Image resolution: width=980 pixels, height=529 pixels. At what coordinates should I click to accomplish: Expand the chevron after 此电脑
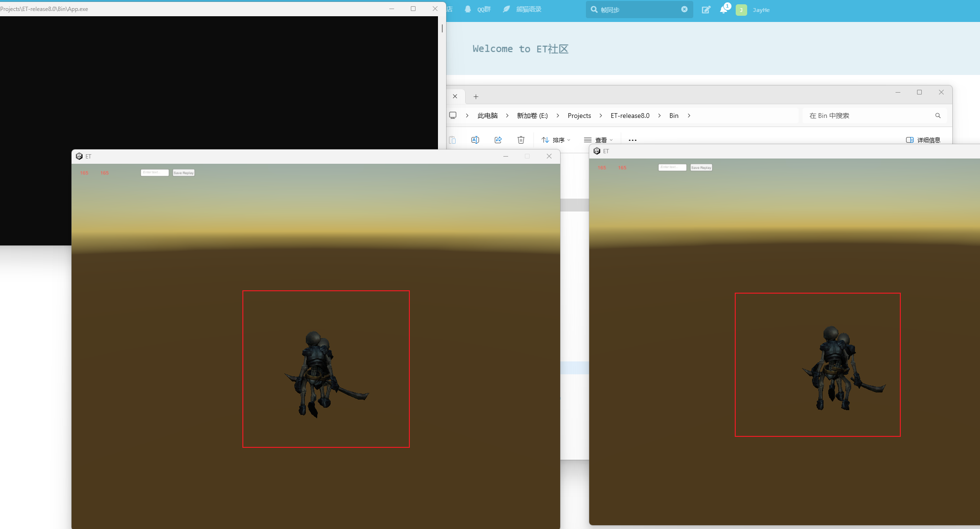click(507, 116)
